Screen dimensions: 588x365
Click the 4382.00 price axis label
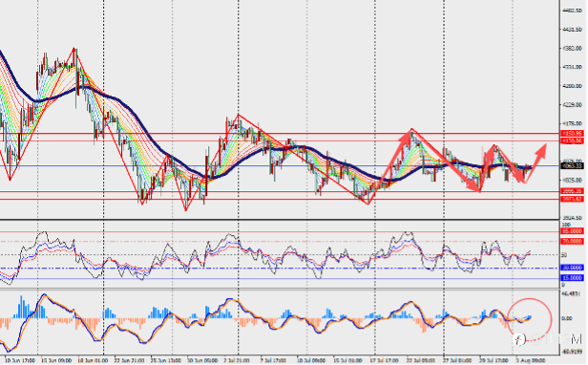point(572,49)
